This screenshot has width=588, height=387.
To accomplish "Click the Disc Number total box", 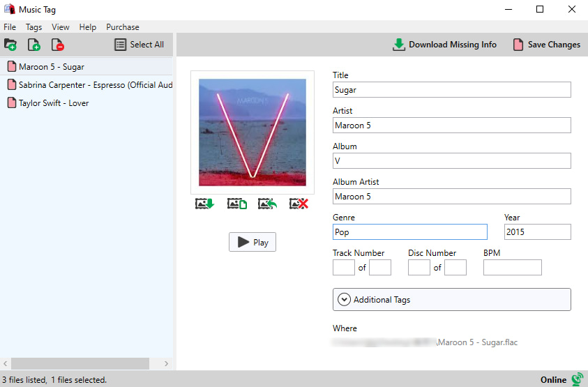I will pyautogui.click(x=455, y=267).
